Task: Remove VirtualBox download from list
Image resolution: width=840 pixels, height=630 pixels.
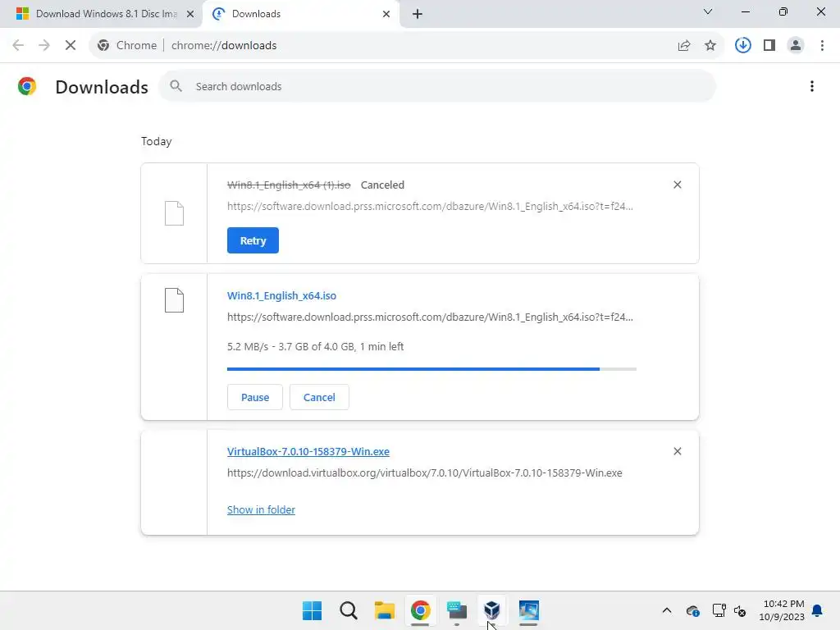Action: point(677,452)
